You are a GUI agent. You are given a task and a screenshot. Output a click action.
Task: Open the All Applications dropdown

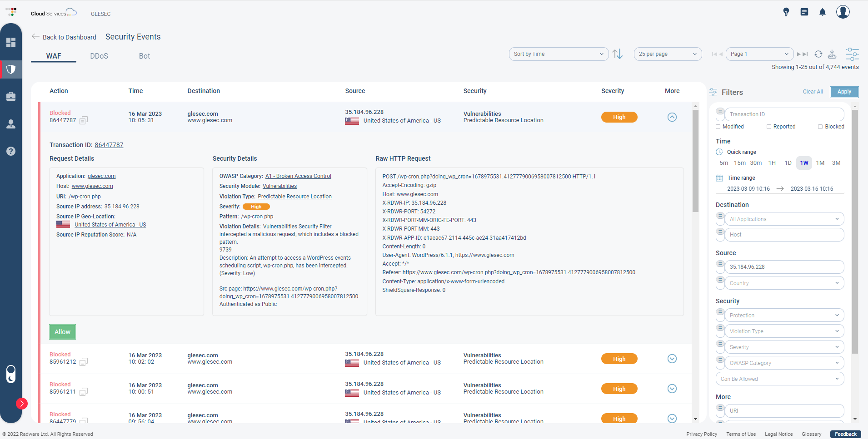coord(784,219)
